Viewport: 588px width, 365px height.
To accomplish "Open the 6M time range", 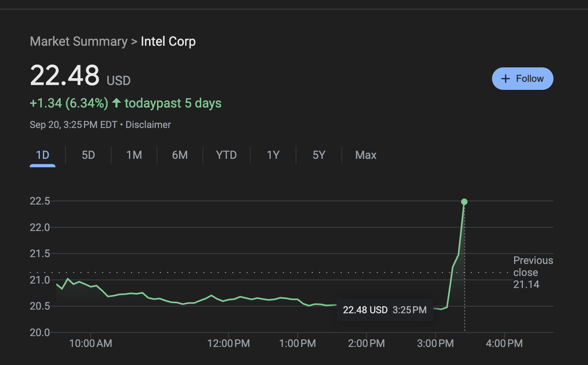I will [x=180, y=155].
